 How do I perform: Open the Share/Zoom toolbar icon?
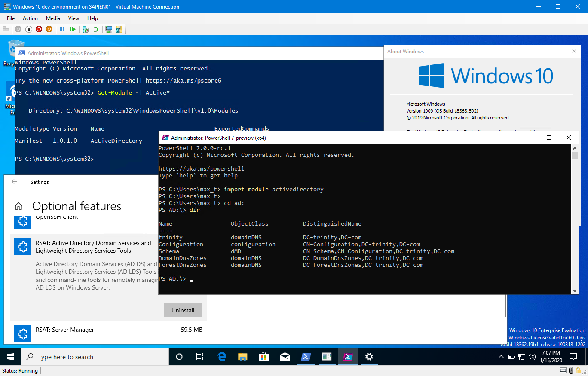(119, 29)
